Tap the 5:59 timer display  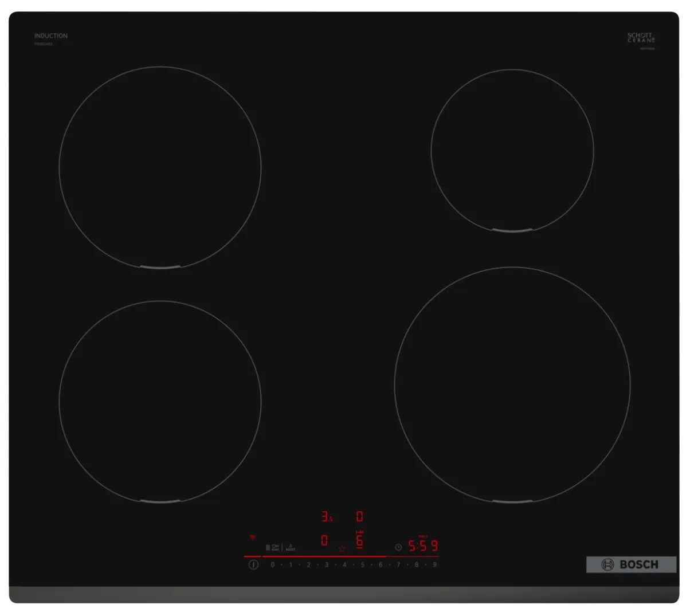point(423,546)
